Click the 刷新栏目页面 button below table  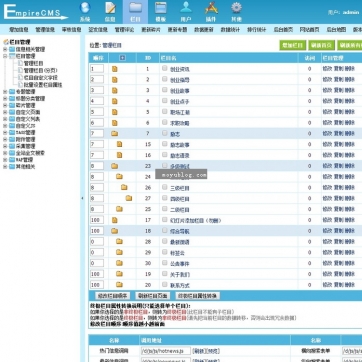click(x=153, y=296)
